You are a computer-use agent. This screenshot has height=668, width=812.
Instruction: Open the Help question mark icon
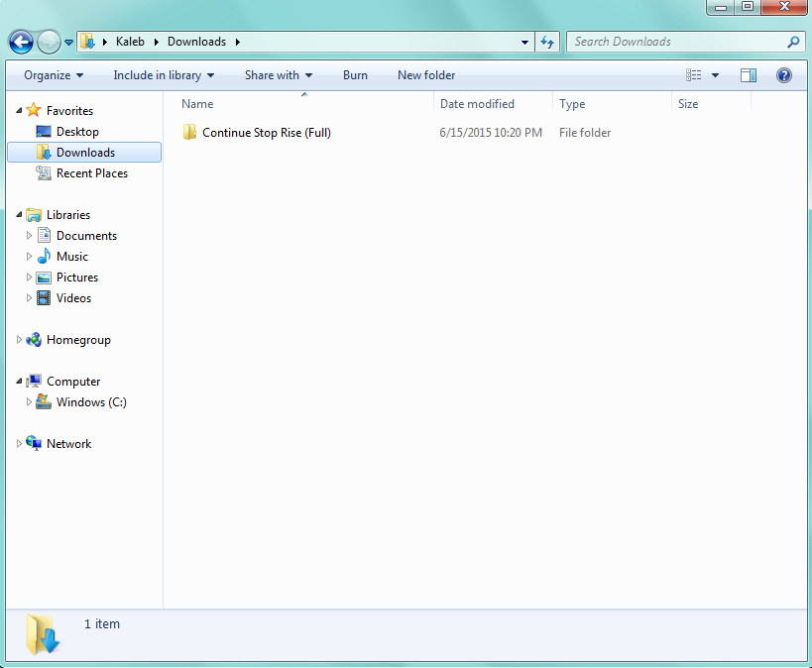pyautogui.click(x=783, y=75)
